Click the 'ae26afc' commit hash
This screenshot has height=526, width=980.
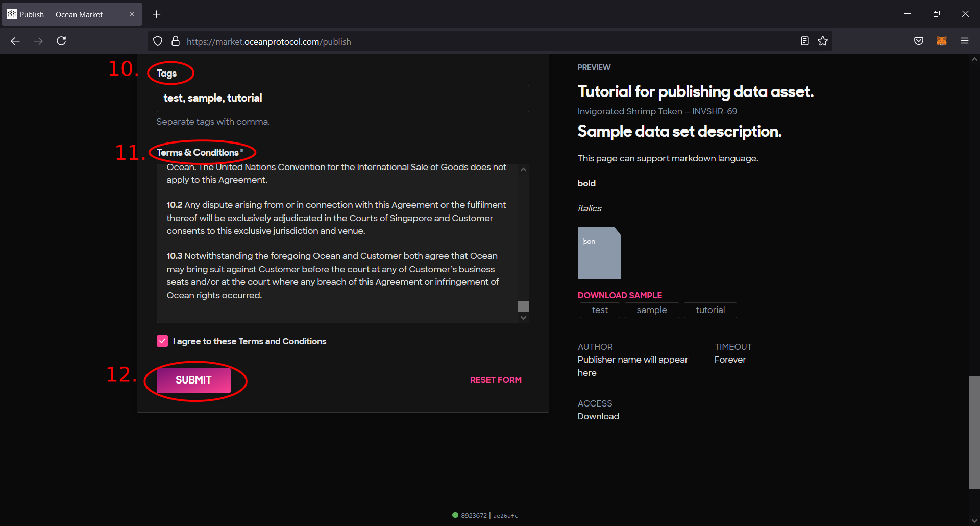tap(505, 516)
